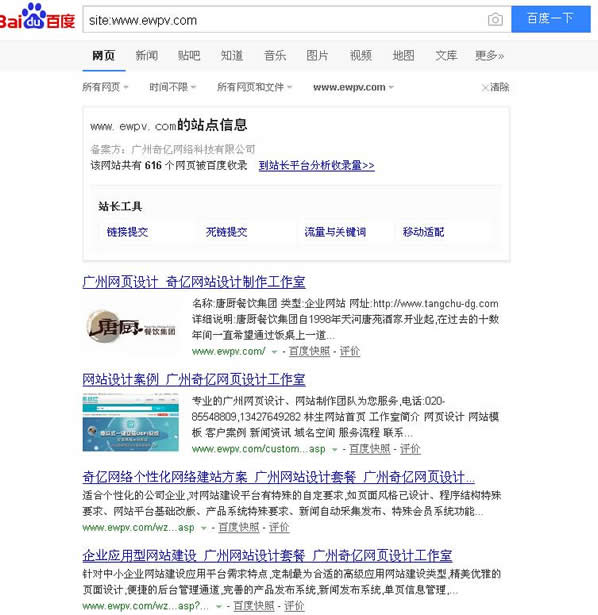Open result 广州网页设计_奇亿网站设计制作工作室
Image resolution: width=598 pixels, height=615 pixels.
point(194,282)
